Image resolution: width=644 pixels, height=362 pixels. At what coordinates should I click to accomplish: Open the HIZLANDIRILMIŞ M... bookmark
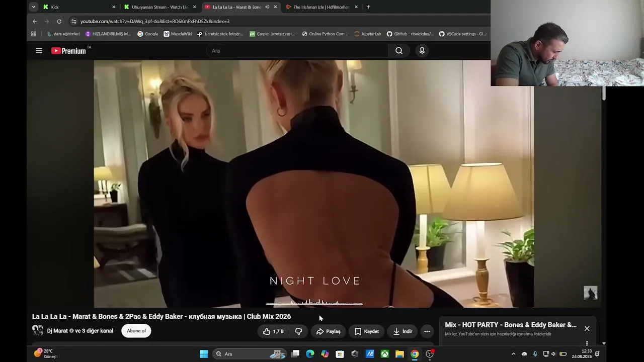(108, 34)
